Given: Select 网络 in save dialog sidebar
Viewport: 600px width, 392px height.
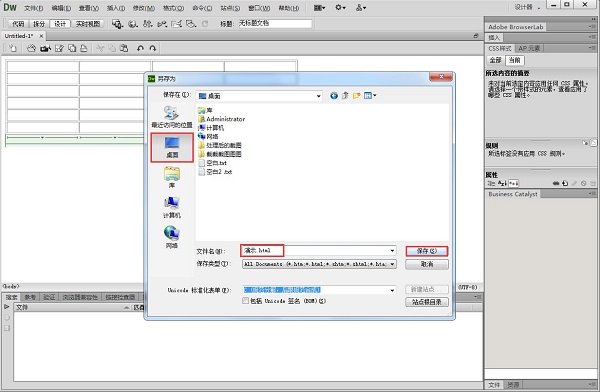Looking at the screenshot, I should click(x=172, y=237).
